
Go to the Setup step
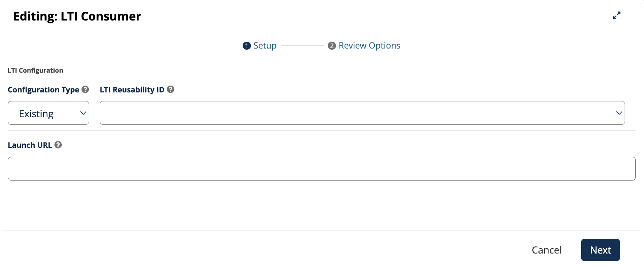click(x=265, y=46)
